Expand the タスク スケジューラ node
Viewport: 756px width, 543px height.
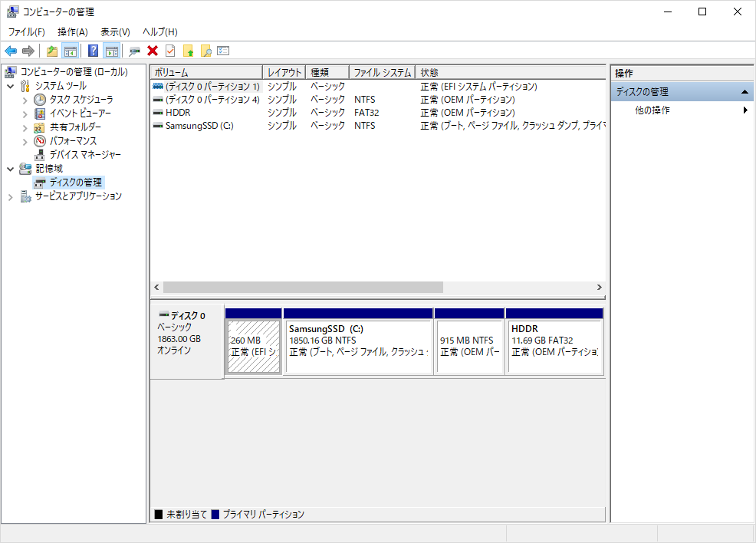[25, 100]
